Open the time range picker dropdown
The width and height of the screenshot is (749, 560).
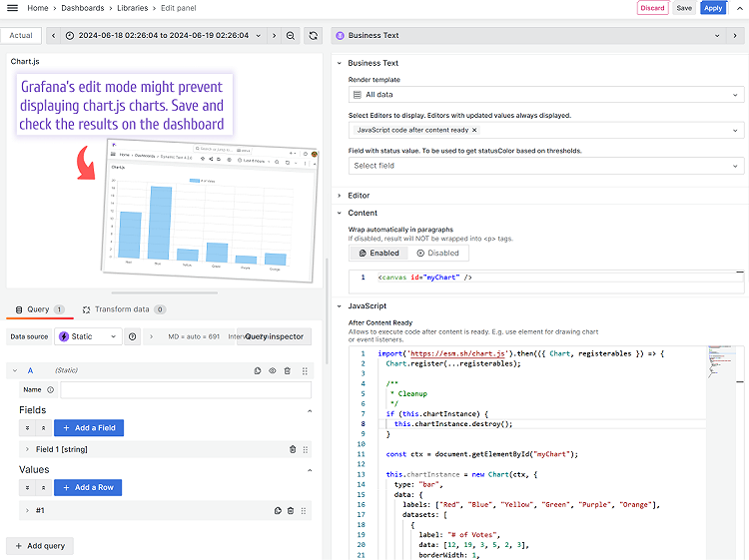[x=164, y=35]
